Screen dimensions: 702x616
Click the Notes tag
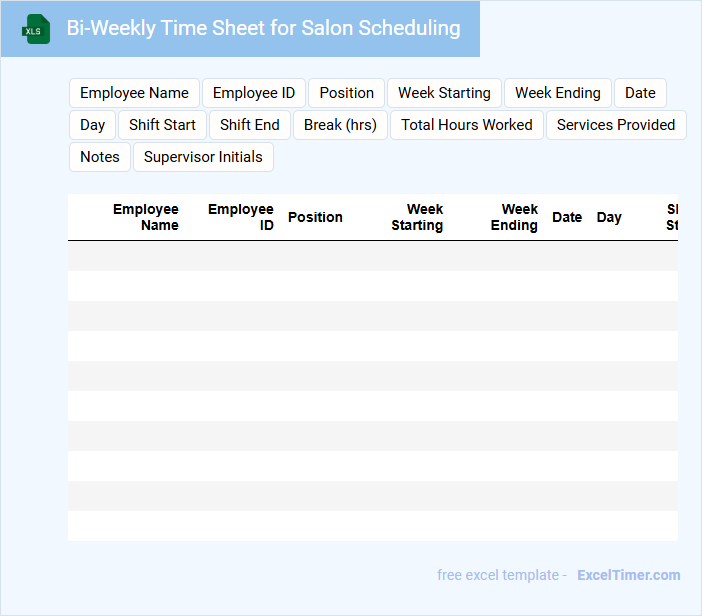click(x=100, y=157)
